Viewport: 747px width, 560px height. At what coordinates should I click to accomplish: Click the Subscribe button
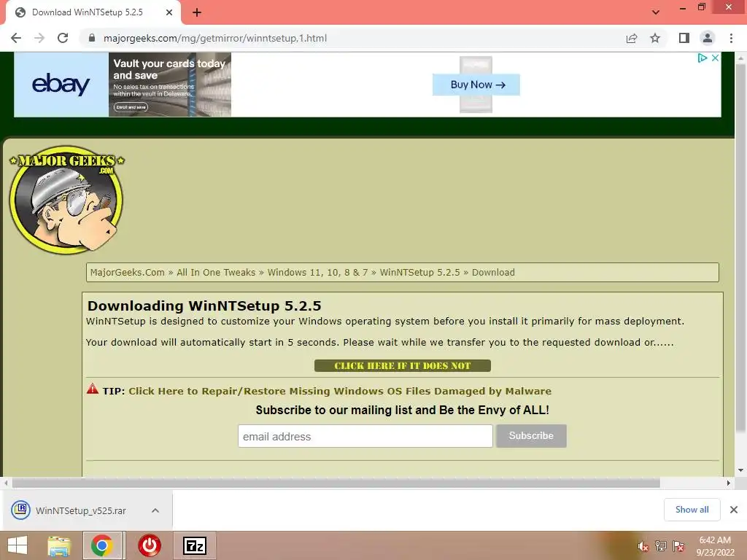click(x=531, y=436)
